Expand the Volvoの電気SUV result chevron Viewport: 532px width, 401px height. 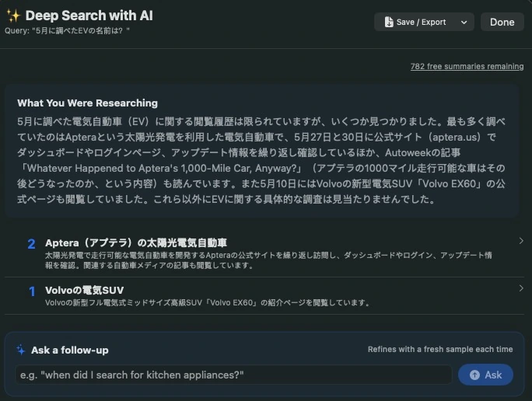tap(521, 288)
